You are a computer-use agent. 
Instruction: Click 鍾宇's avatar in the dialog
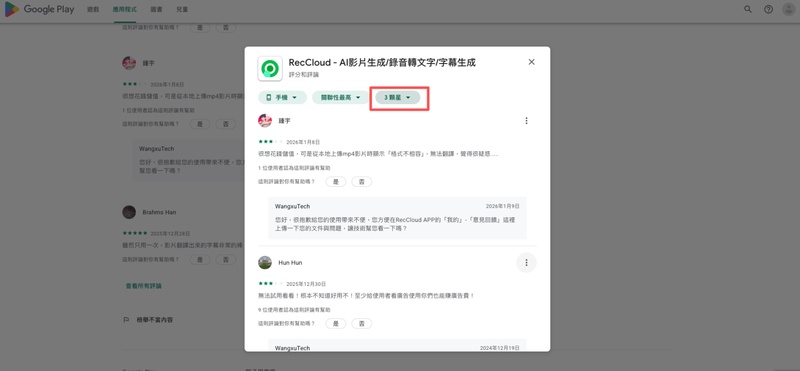(x=265, y=121)
